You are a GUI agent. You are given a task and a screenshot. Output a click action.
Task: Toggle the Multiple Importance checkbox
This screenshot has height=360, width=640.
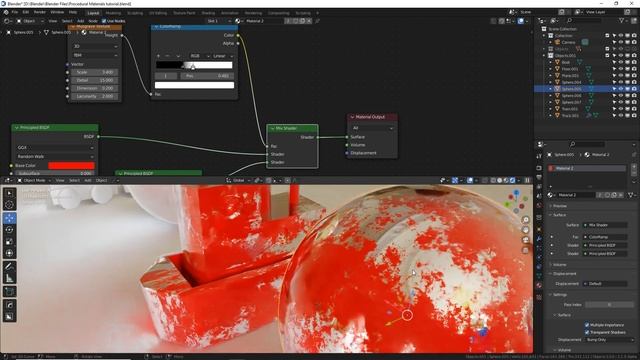click(587, 325)
